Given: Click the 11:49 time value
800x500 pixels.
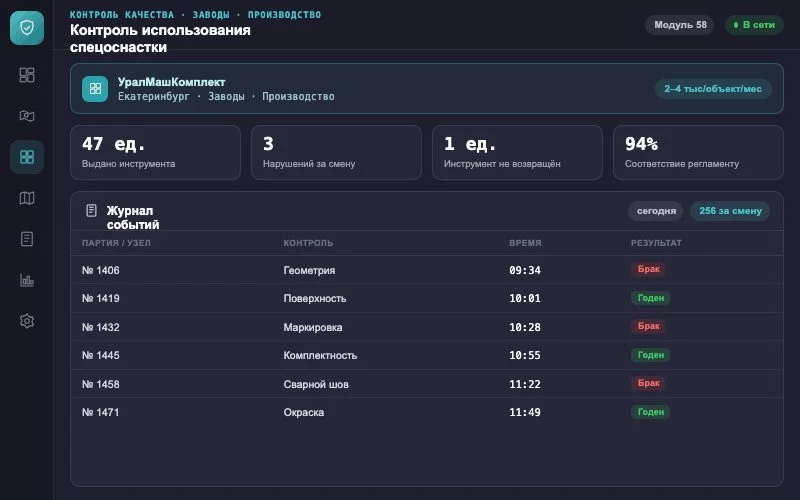Looking at the screenshot, I should [x=525, y=412].
